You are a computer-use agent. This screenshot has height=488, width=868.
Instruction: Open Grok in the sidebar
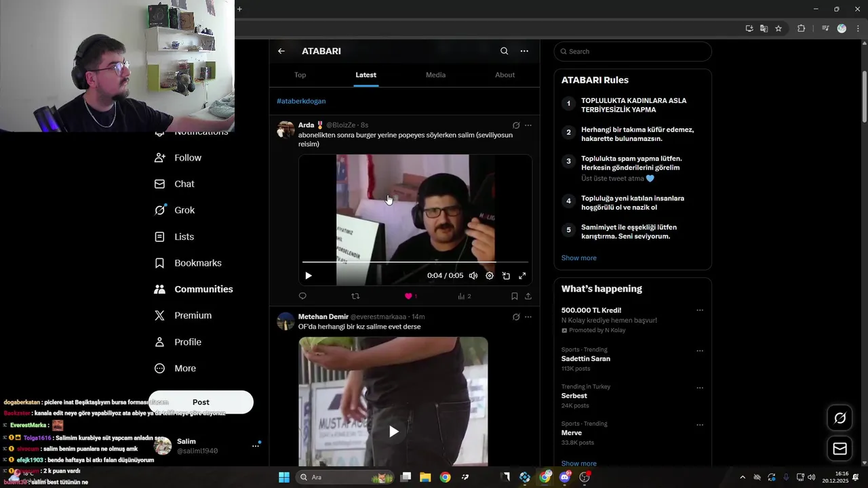pos(175,210)
